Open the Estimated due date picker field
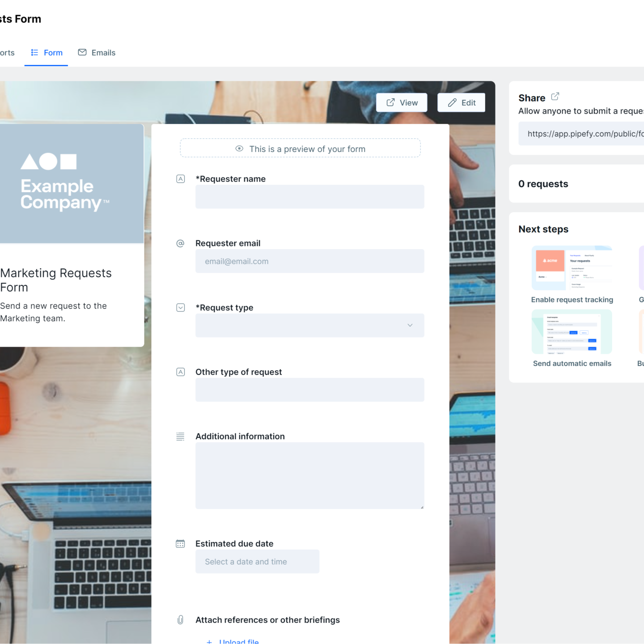This screenshot has width=644, height=644. click(257, 562)
